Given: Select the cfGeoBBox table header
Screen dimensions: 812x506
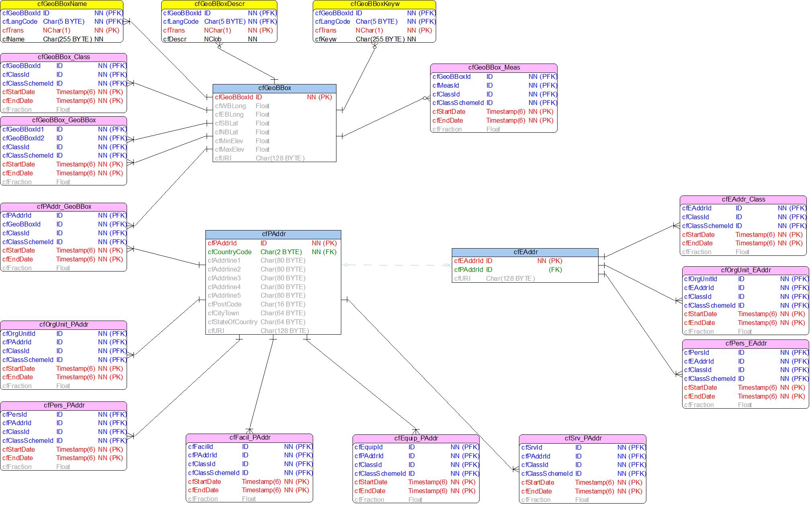Looking at the screenshot, I should (x=275, y=88).
